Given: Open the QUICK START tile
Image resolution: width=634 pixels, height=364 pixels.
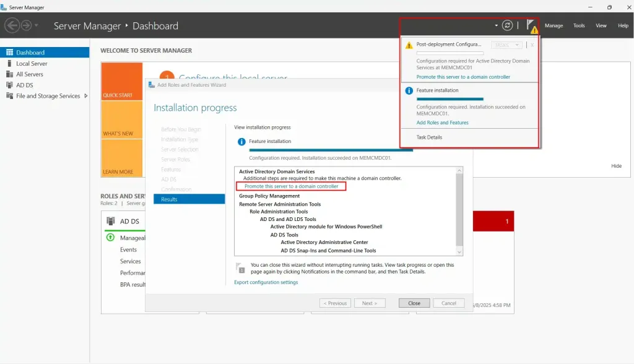Looking at the screenshot, I should (x=122, y=81).
